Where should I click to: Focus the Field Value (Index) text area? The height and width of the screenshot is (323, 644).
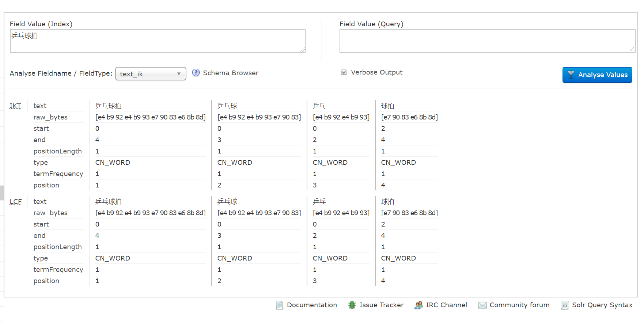[157, 41]
